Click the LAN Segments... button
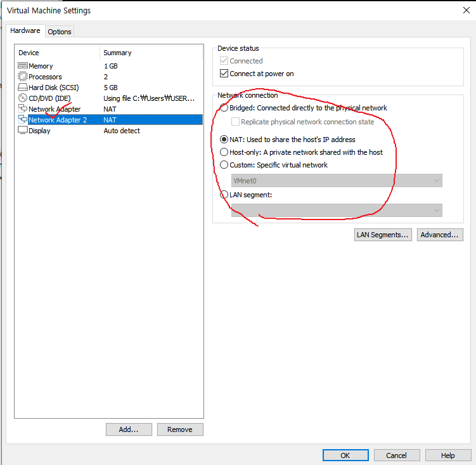Viewport: 476px width, 465px height. click(x=383, y=235)
